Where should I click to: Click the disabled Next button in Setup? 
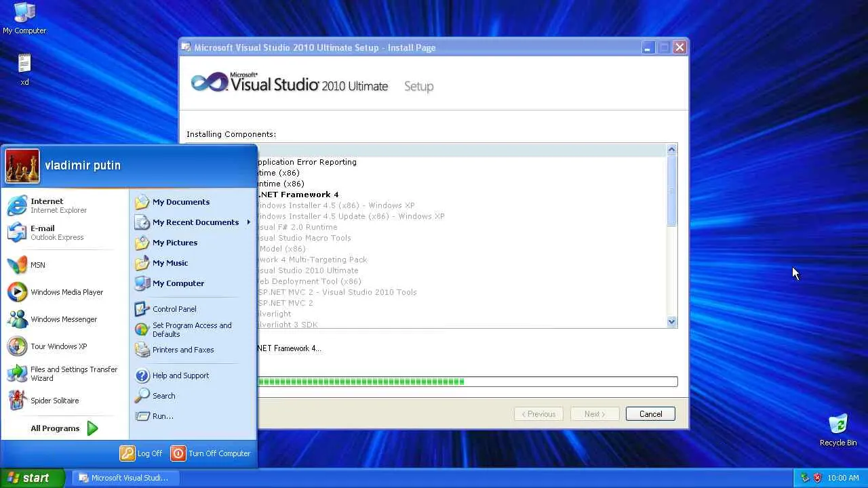pos(594,414)
